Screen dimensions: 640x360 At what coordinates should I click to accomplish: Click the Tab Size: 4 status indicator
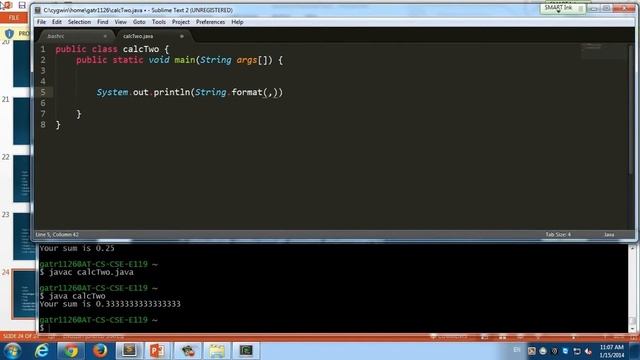tap(558, 234)
